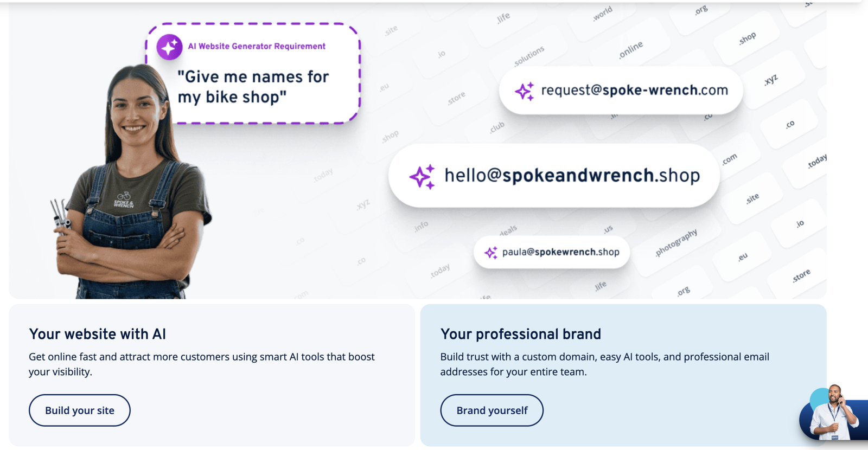Click sparkle icon beside request@spoke-wrench.com
This screenshot has height=450, width=868.
pyautogui.click(x=525, y=91)
